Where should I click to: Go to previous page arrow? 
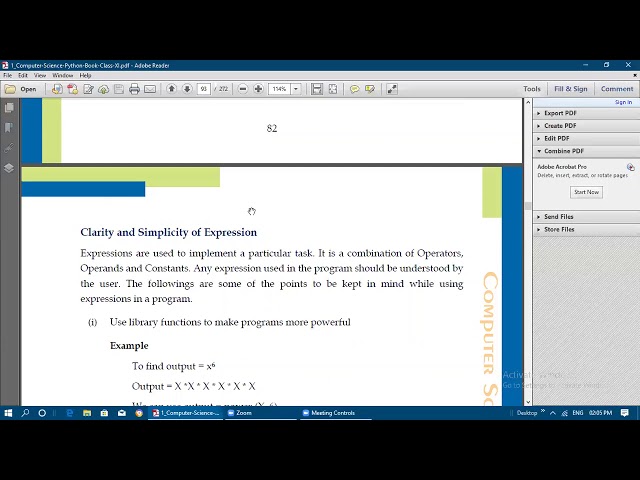(171, 89)
